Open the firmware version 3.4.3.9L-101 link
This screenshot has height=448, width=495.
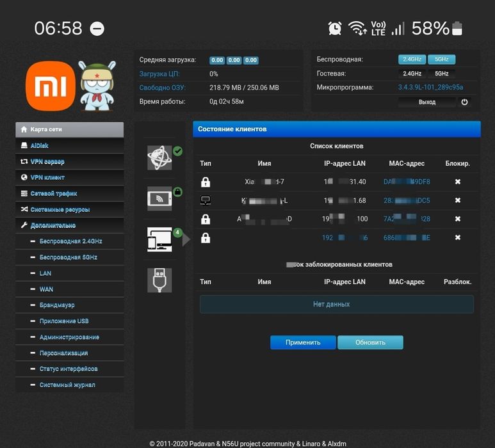click(x=430, y=88)
